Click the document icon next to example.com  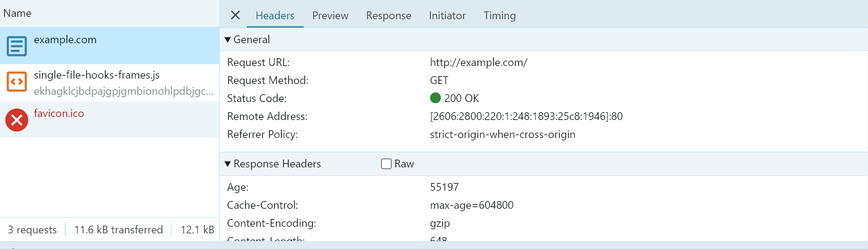[17, 46]
